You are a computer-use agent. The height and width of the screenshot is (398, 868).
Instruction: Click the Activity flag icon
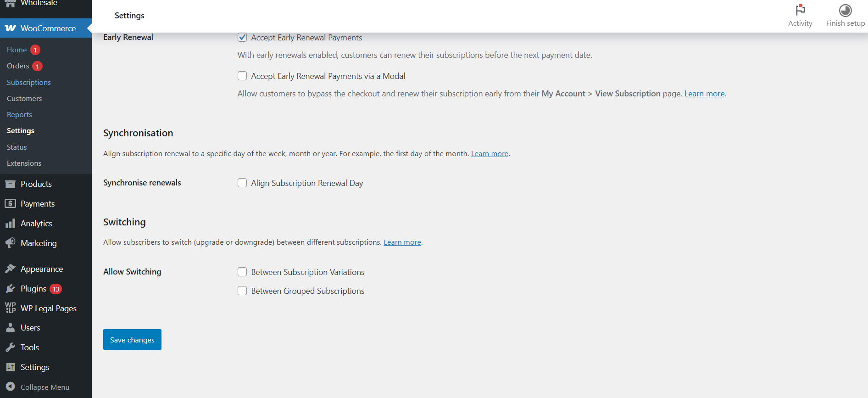tap(800, 10)
